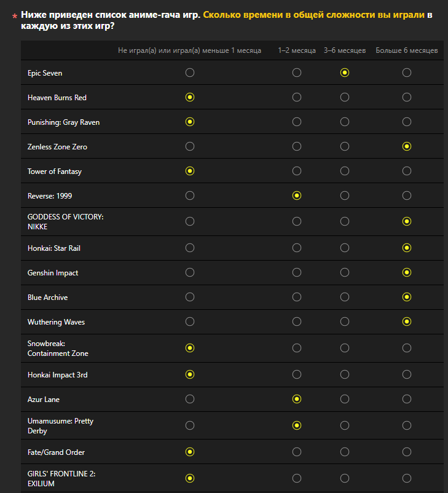Select '1–2 месяца' for Blue Archive
Screen dimensions: 448x493
296,297
